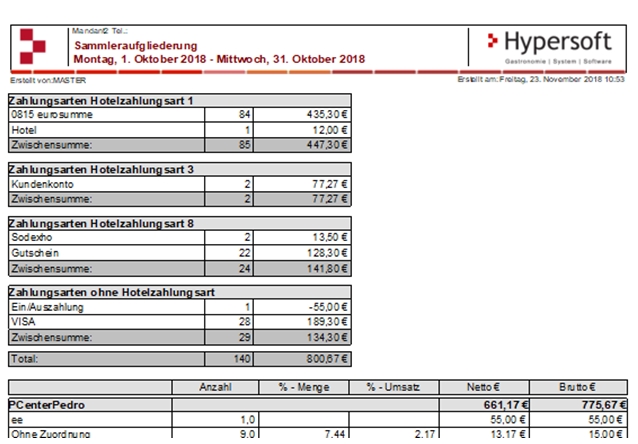Click the Total sum 800,67 € cell
Screen dimensions: 638x444
click(320, 358)
